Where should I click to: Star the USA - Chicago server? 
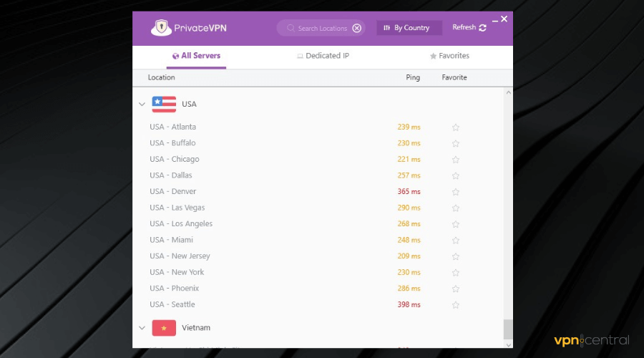coord(456,160)
